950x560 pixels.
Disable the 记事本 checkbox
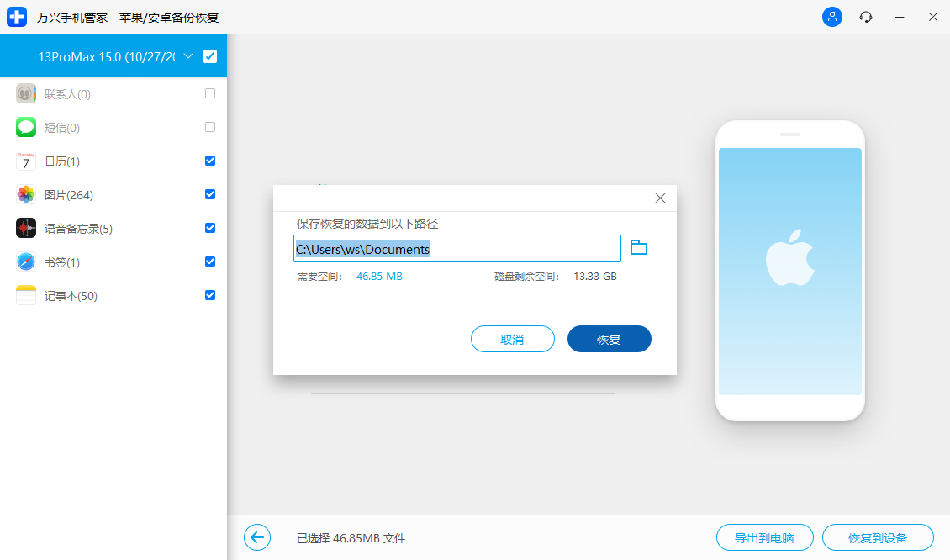point(209,295)
